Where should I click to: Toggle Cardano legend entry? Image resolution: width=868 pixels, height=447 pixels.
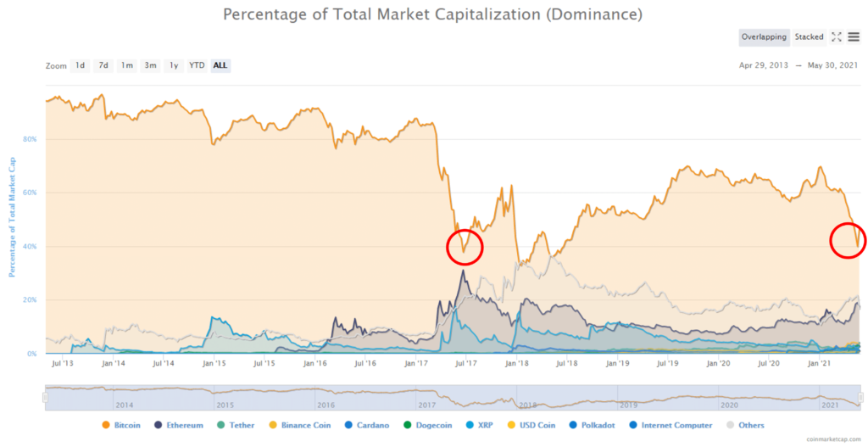pos(366,426)
